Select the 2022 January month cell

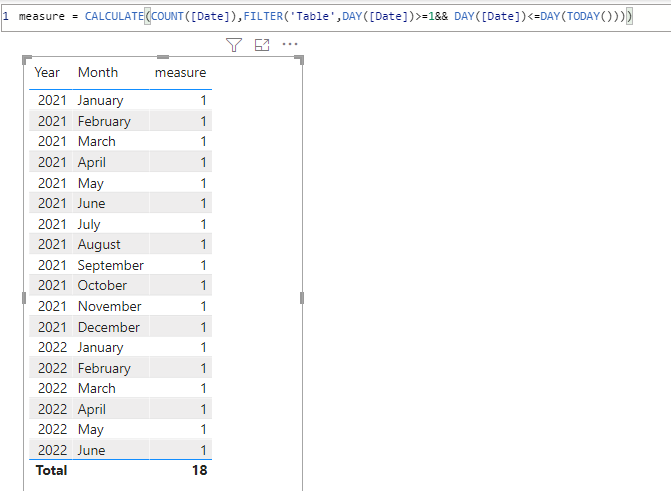click(101, 347)
